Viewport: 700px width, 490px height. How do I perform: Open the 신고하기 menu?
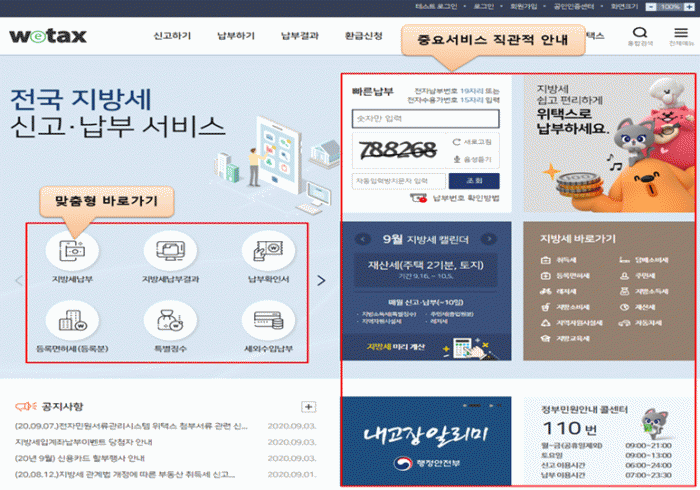click(173, 36)
